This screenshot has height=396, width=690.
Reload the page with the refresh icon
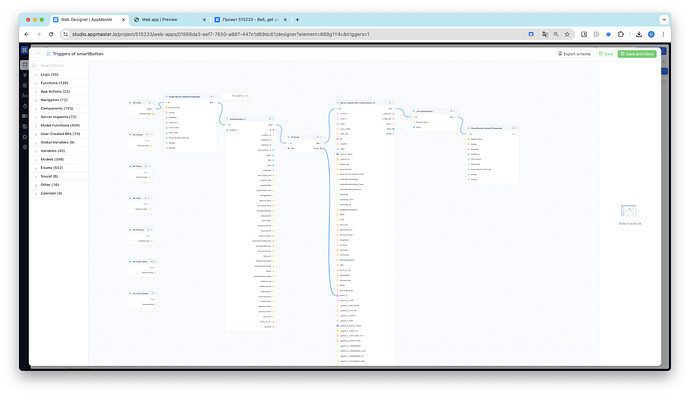tap(51, 34)
